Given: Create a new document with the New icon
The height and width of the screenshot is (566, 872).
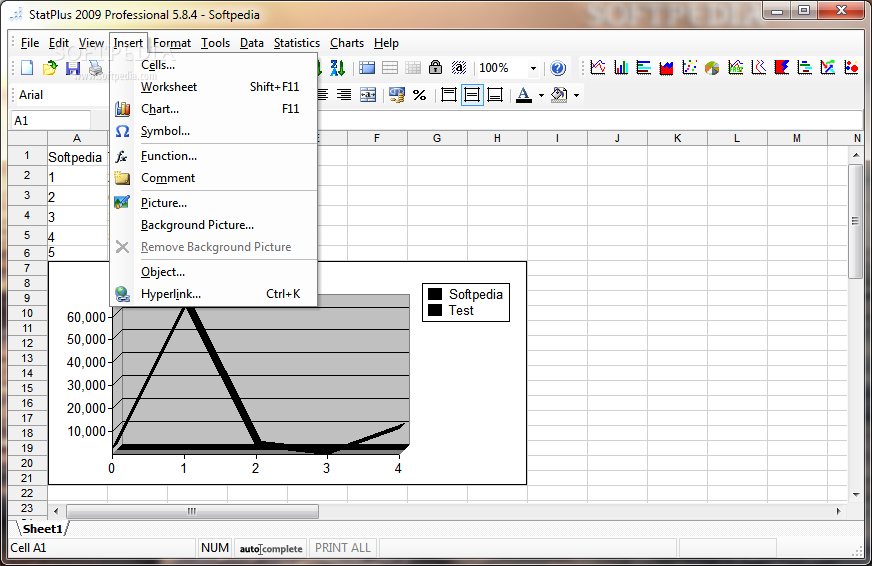Looking at the screenshot, I should click(27, 68).
